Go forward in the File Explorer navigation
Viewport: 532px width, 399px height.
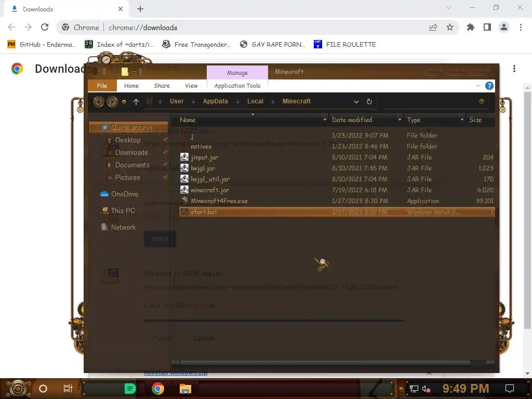coord(112,101)
